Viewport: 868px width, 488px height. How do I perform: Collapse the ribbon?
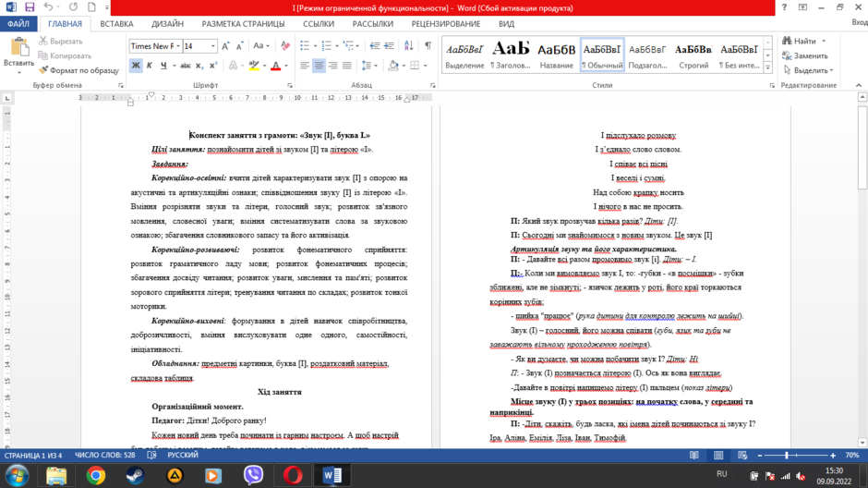click(859, 85)
